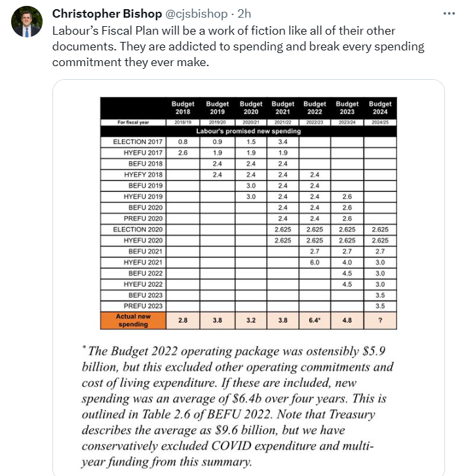Click the Budget 2018 column header
464x476 pixels.
point(183,107)
